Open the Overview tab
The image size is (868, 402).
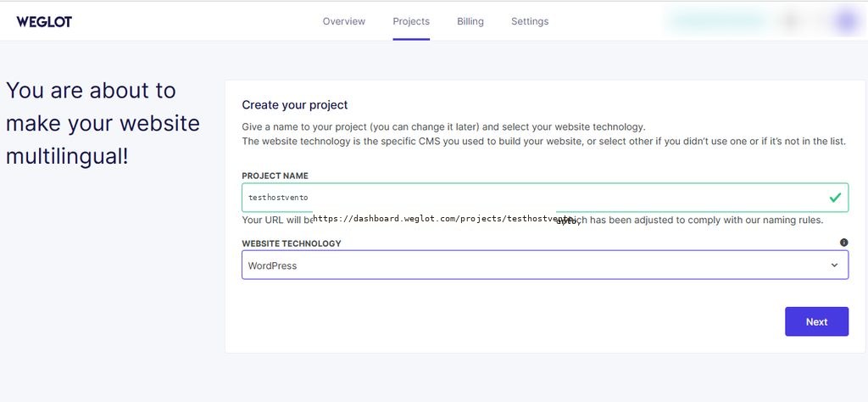click(344, 21)
